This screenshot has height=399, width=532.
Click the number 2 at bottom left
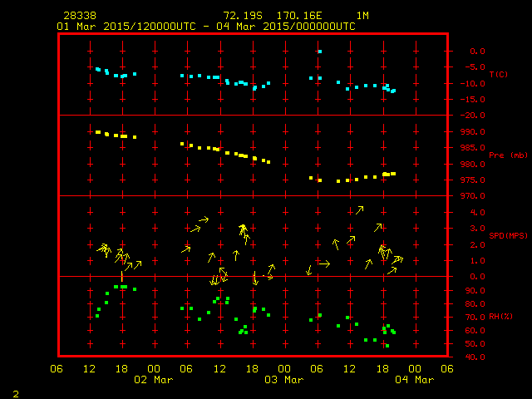click(x=16, y=392)
